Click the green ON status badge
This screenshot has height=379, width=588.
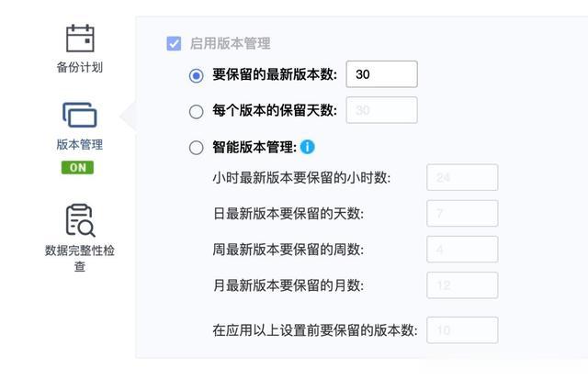click(x=77, y=167)
